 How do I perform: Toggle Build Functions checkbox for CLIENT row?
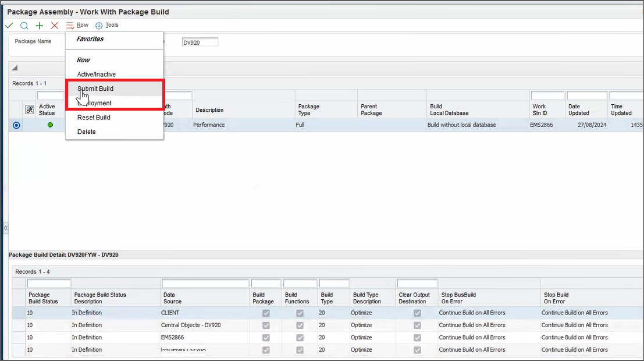click(x=300, y=313)
